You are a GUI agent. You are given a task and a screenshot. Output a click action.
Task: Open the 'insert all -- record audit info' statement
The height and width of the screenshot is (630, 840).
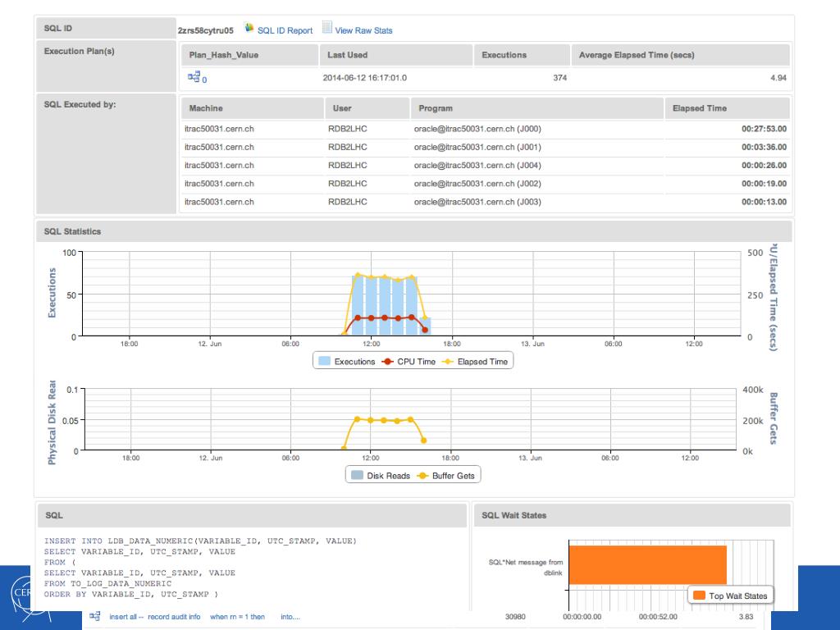(x=154, y=617)
